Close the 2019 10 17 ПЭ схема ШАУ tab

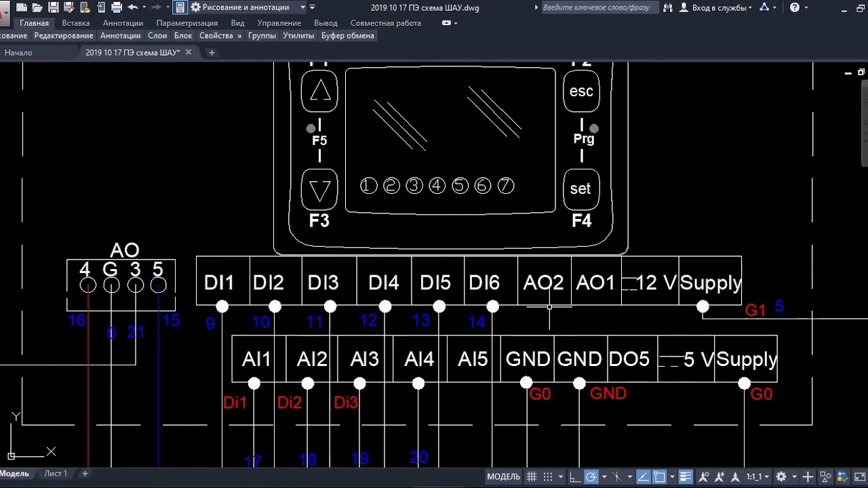click(x=189, y=52)
